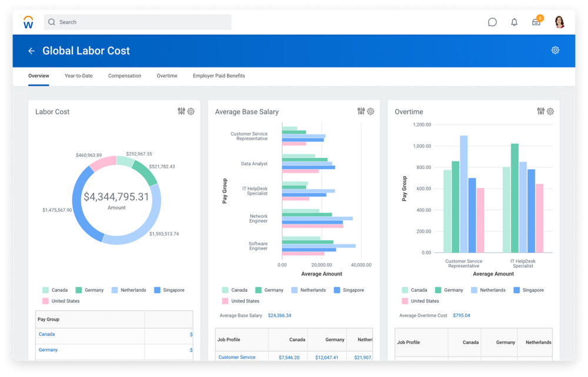
Task: Click the back arrow beside Global Labor Cost
Action: [x=31, y=51]
